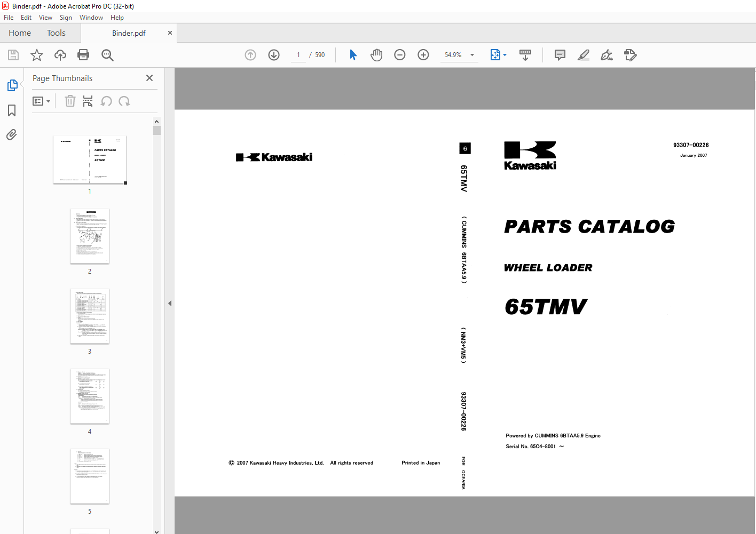The height and width of the screenshot is (534, 756).
Task: Open the Sign document tool
Action: (x=607, y=55)
